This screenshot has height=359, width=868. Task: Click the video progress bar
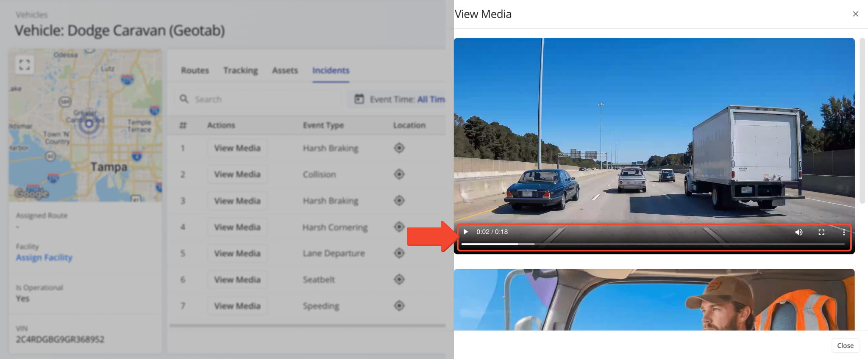pos(653,244)
